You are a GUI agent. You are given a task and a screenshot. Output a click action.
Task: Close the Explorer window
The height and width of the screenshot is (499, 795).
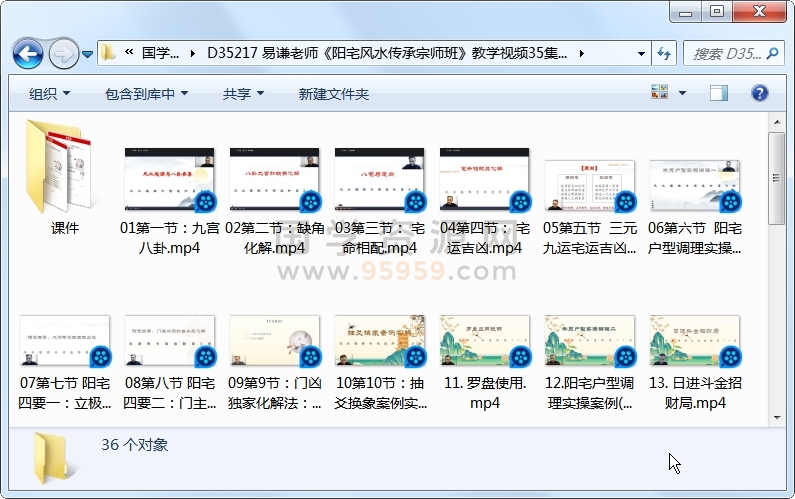759,12
